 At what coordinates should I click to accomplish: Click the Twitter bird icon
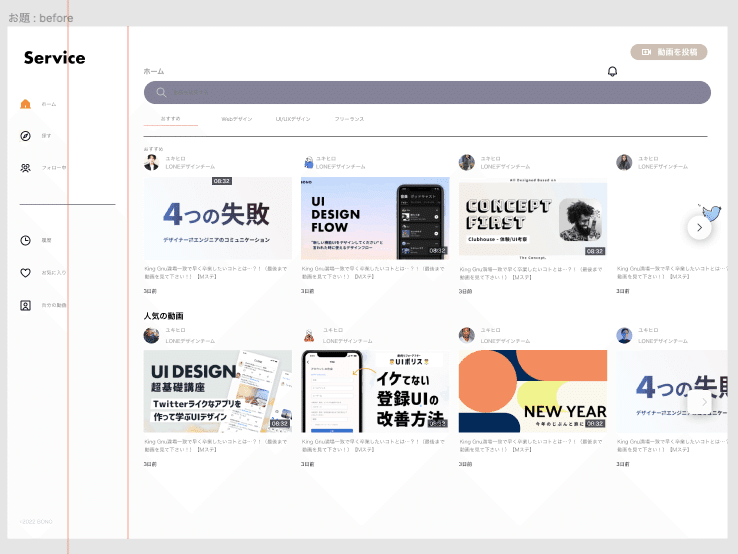pos(711,212)
